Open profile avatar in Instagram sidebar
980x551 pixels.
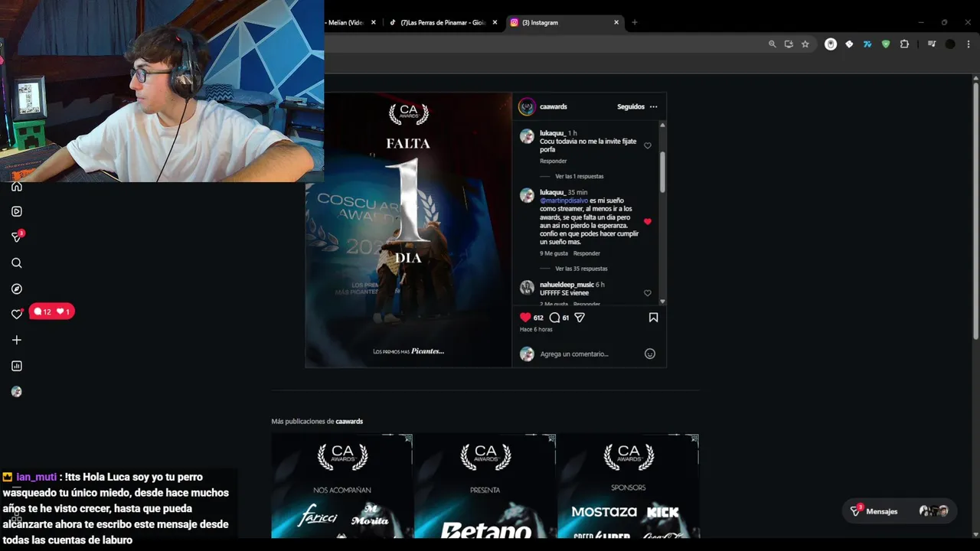pos(17,392)
